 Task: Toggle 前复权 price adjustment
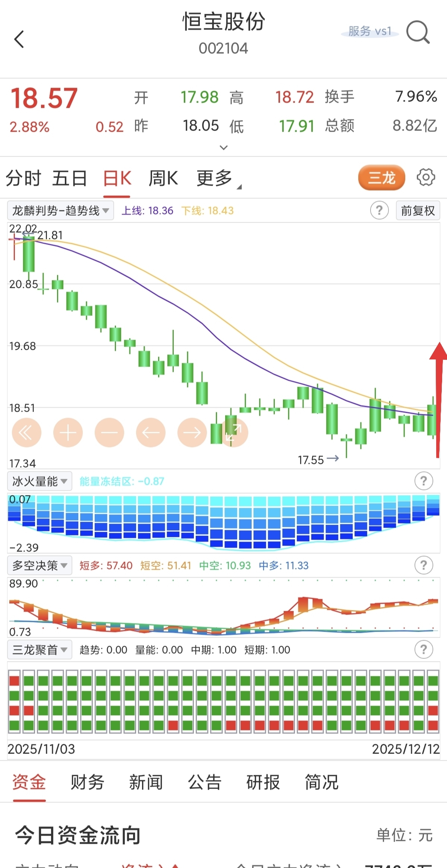click(x=418, y=211)
